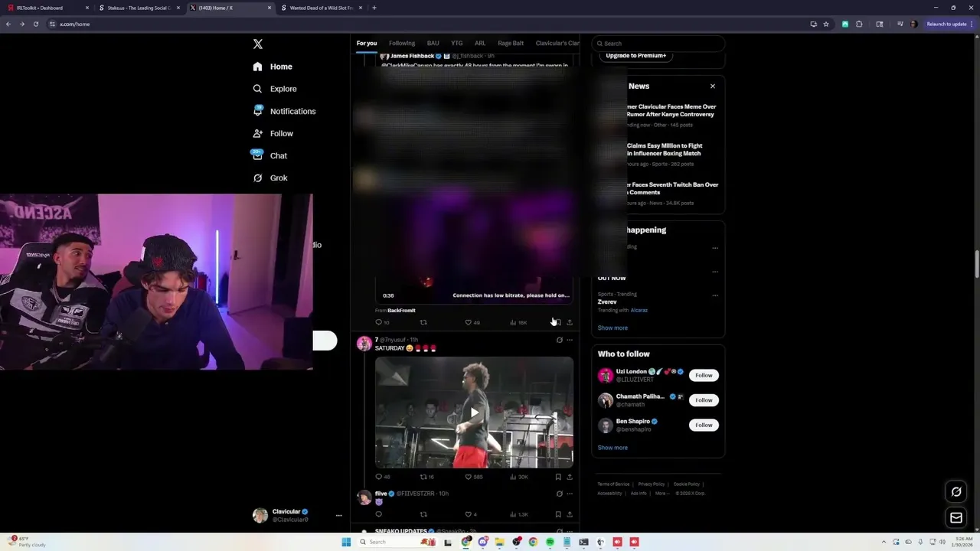Reply to the fiive post
Image resolution: width=980 pixels, height=551 pixels.
(x=378, y=514)
